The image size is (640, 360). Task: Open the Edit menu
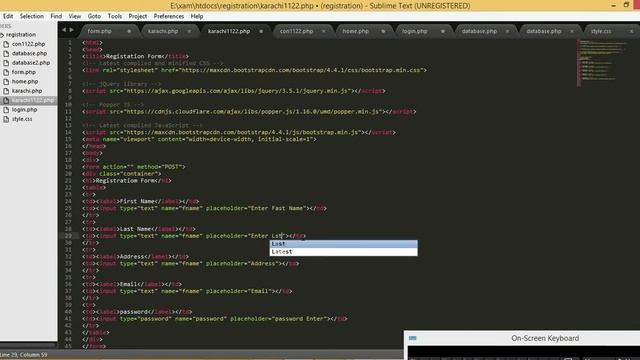pos(8,16)
